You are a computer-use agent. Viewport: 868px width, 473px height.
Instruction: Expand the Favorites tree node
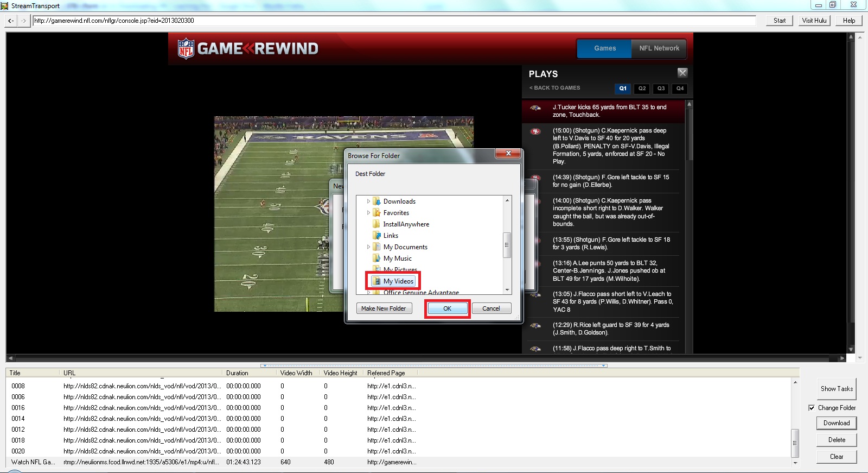point(368,213)
